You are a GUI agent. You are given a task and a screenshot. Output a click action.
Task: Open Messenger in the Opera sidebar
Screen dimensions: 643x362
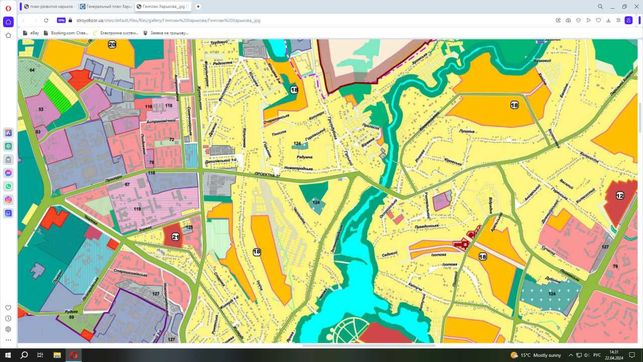point(8,173)
